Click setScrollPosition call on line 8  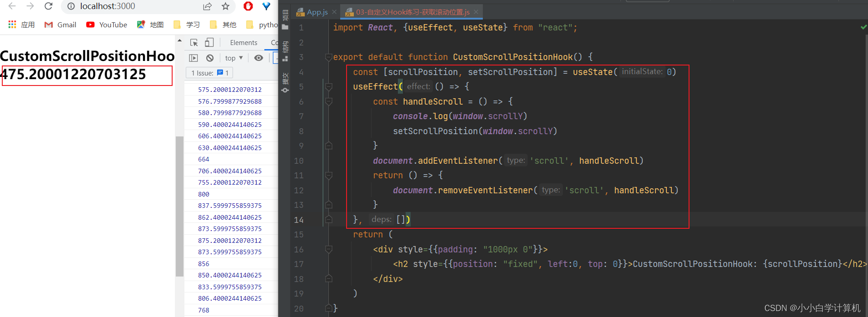coord(435,131)
